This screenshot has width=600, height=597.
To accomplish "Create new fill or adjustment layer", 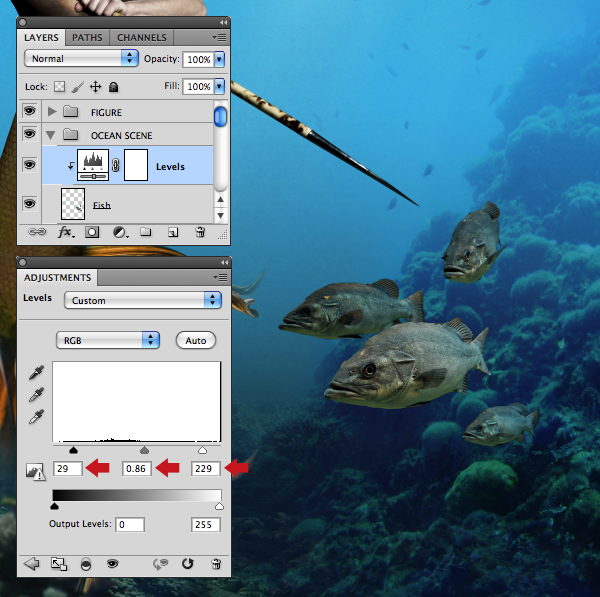I will (x=121, y=232).
